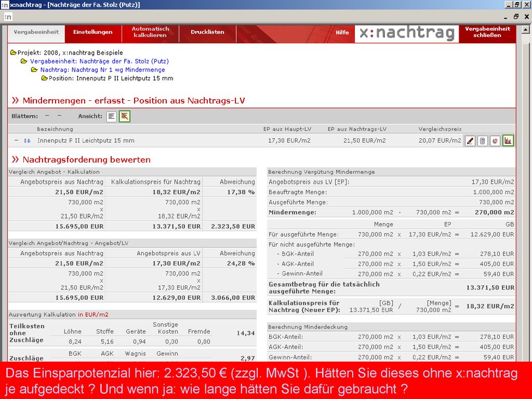
Task: Open the Vergabeeinheit: Nachträge der Fa. Stolz link
Action: pyautogui.click(x=99, y=61)
